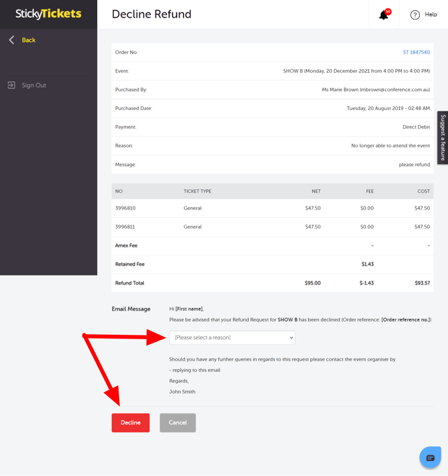Click the Back arrow chevron icon
This screenshot has width=448, height=476.
[x=11, y=40]
